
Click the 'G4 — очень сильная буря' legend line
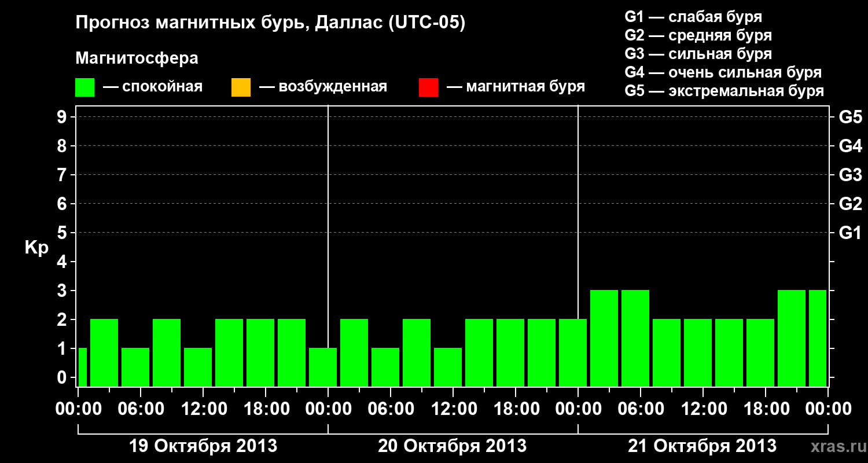(x=723, y=72)
